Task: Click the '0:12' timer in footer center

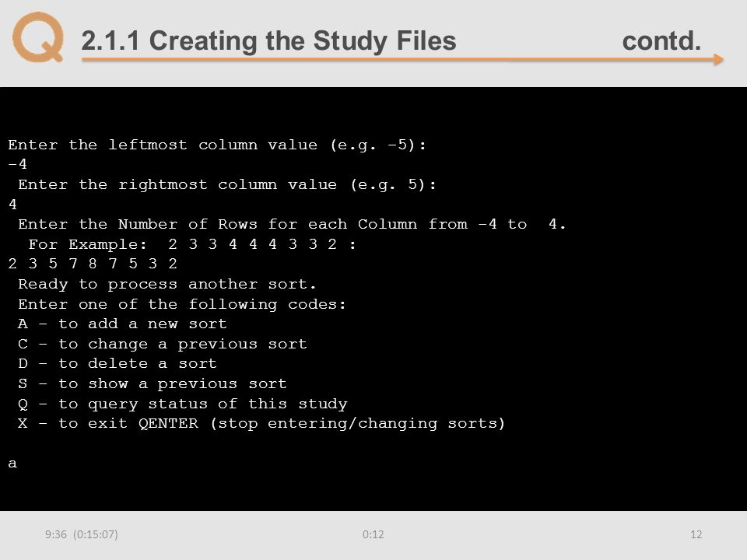Action: click(373, 534)
